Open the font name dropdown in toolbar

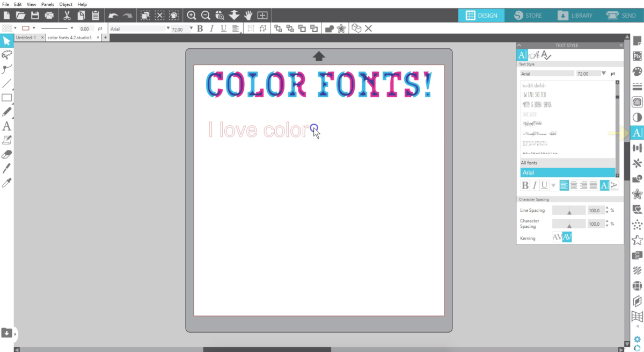(168, 28)
